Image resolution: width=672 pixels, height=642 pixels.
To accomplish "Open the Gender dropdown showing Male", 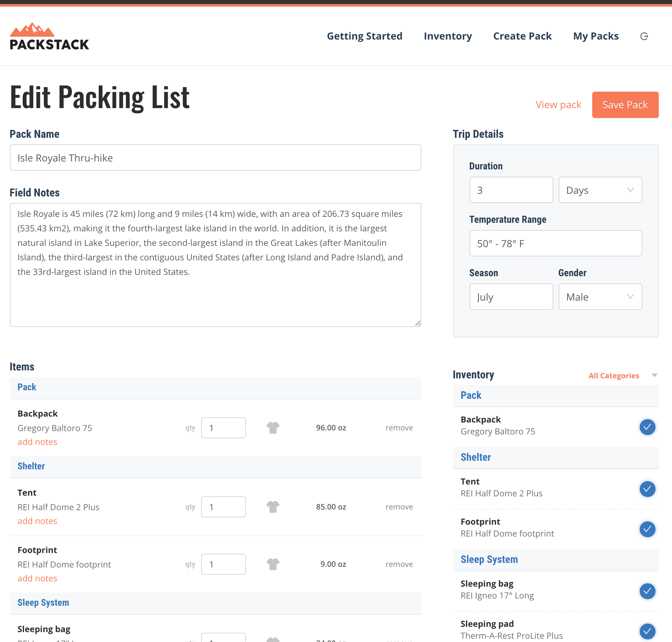I will (600, 297).
